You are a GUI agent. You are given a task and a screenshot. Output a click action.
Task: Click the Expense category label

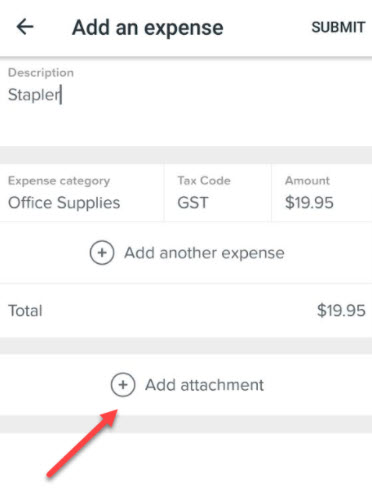point(59,181)
